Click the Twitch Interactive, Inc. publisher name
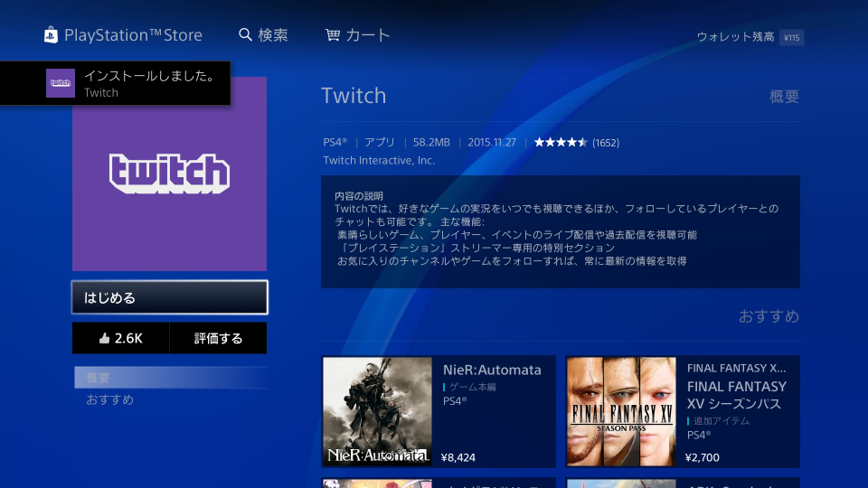Screen dimensions: 868x488 tap(379, 161)
